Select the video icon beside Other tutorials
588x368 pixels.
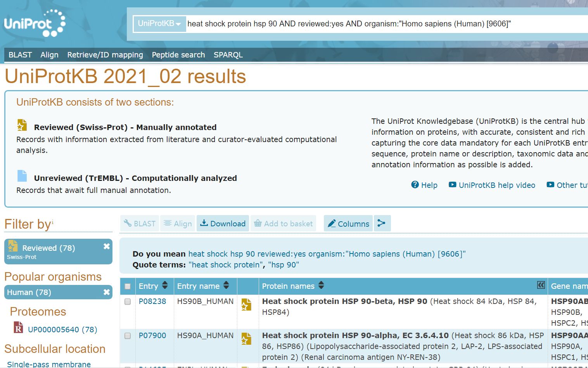[550, 185]
